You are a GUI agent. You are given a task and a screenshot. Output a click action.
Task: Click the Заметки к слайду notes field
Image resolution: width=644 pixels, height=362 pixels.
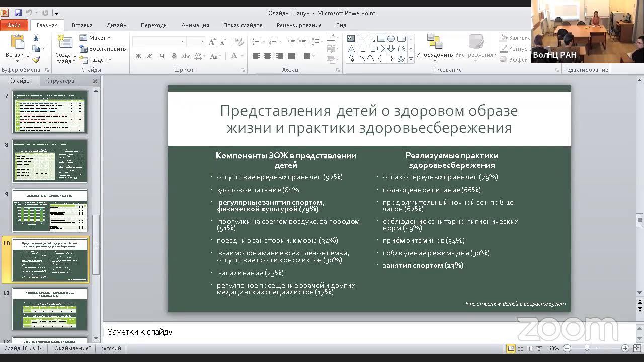(x=370, y=332)
